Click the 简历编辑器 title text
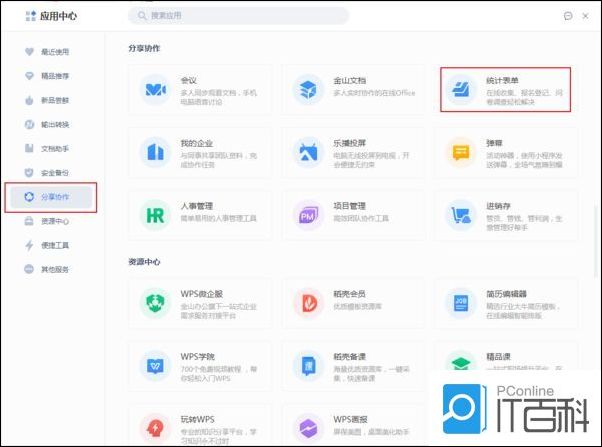The image size is (602, 447). click(506, 294)
